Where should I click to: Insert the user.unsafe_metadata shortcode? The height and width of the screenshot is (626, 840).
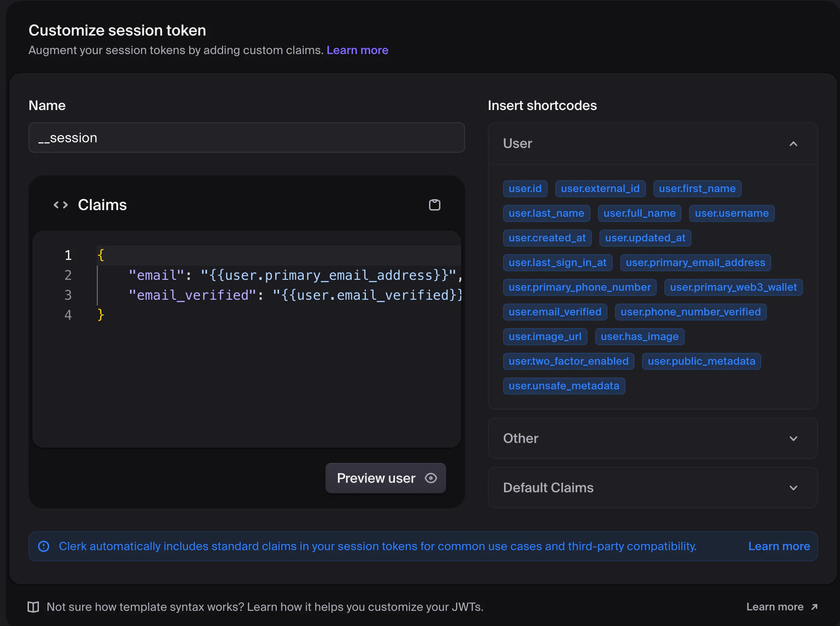564,386
